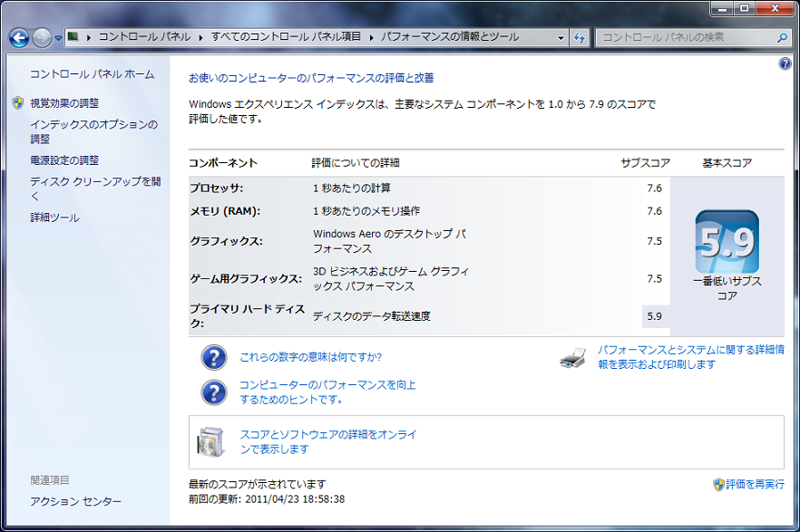This screenshot has width=800, height=532.
Task: Click 1 秒あたりのメモリ操作 description
Action: (366, 211)
